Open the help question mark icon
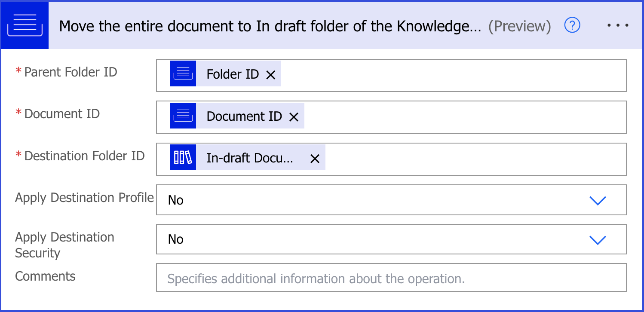This screenshot has width=644, height=312. pos(572,26)
